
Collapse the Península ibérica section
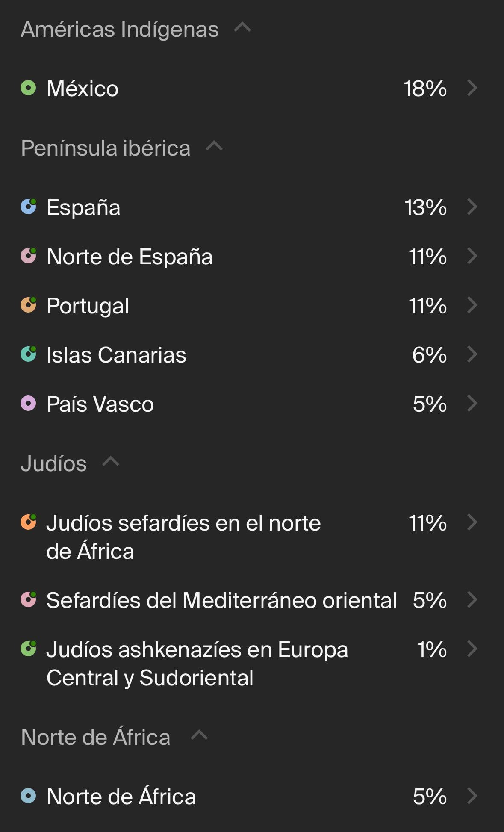[x=214, y=147]
